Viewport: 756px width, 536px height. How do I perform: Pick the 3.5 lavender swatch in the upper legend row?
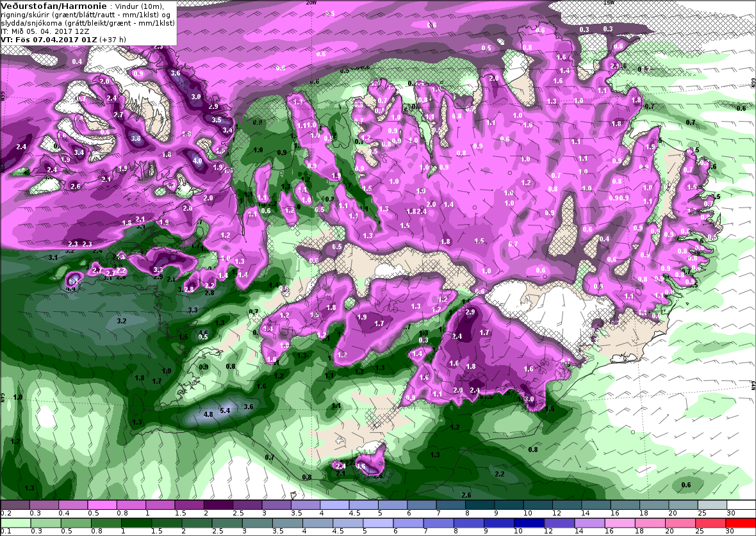[x=306, y=504]
